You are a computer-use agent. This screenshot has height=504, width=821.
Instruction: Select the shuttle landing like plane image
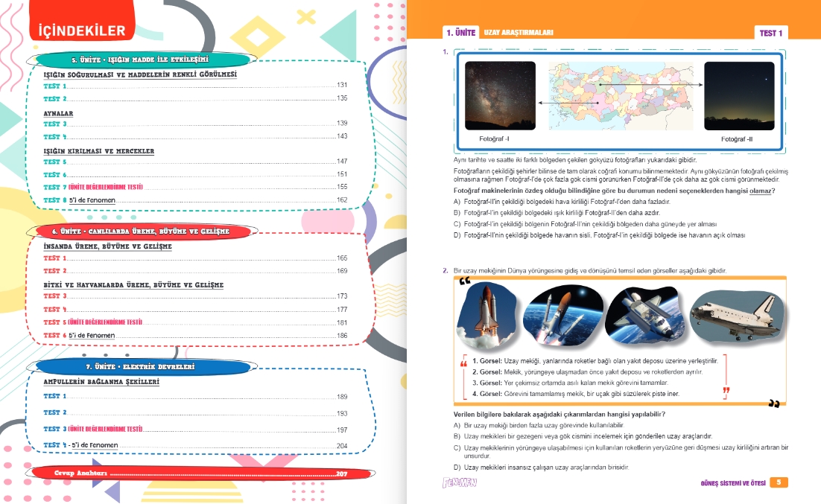click(x=738, y=316)
